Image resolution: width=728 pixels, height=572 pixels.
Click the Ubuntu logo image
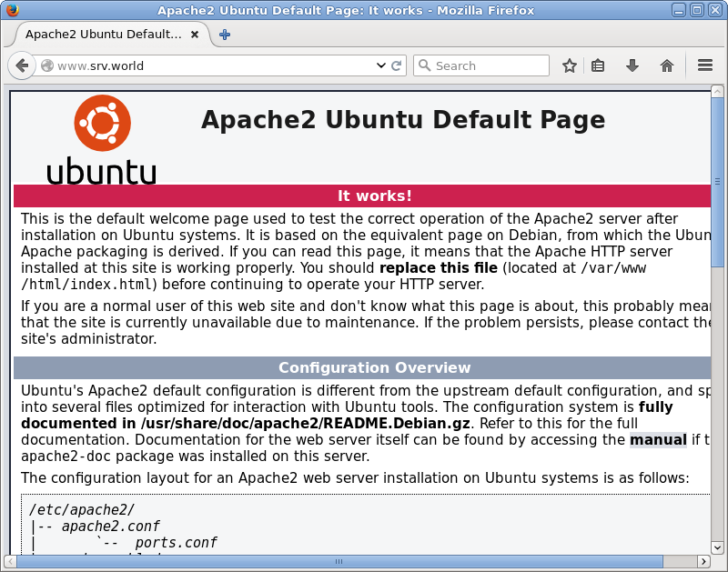102,140
